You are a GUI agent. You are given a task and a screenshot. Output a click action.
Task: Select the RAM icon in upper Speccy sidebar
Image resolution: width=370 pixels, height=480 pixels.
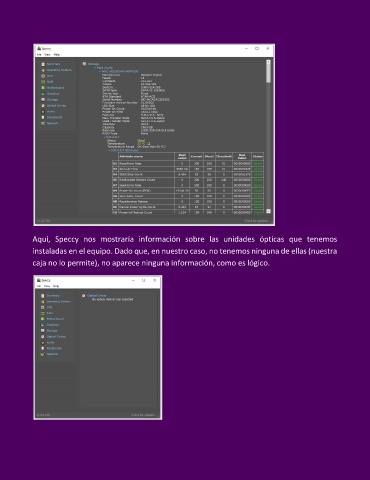pos(43,82)
